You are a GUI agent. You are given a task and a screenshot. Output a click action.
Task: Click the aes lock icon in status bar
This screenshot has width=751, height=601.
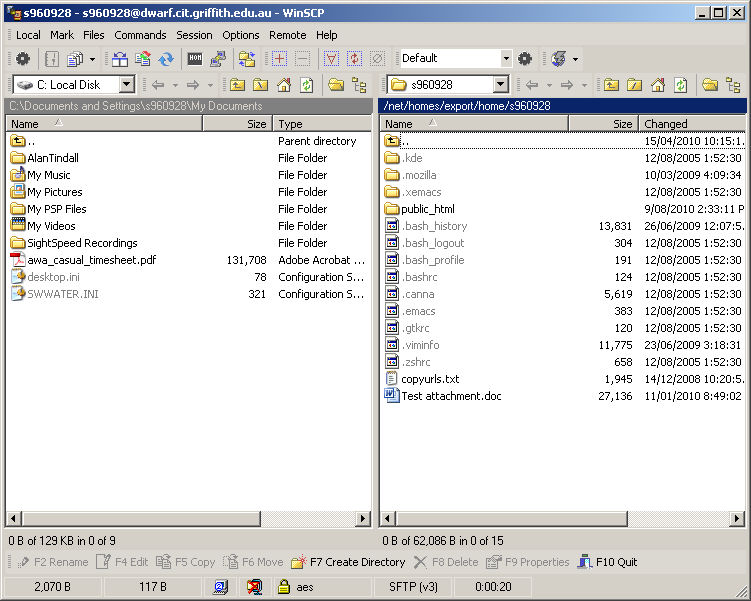[284, 586]
